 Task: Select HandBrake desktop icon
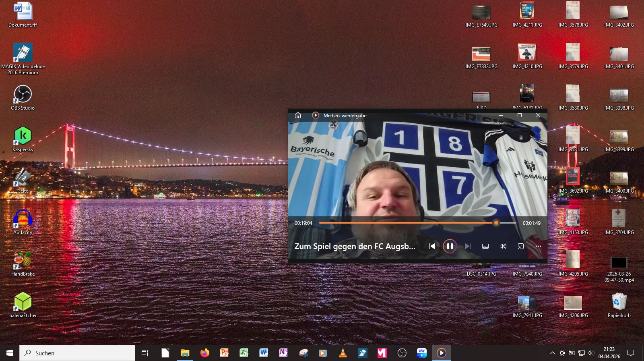[x=23, y=263]
